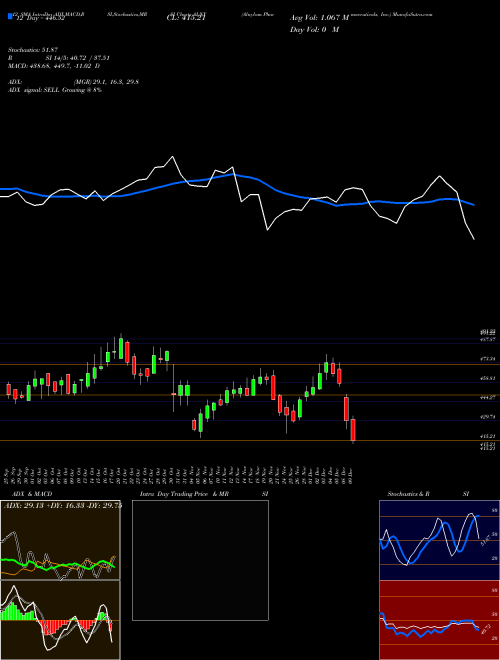Click the ADX +DY -DY header readout
Viewport: 500px width, 660px height.
[63, 505]
